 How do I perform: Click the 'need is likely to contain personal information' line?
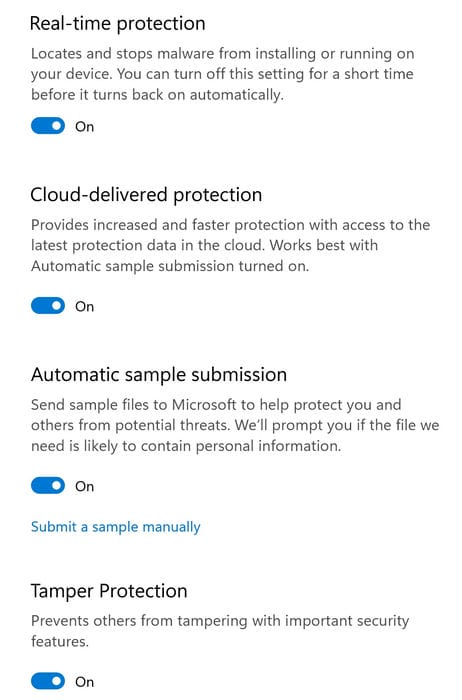click(x=186, y=446)
